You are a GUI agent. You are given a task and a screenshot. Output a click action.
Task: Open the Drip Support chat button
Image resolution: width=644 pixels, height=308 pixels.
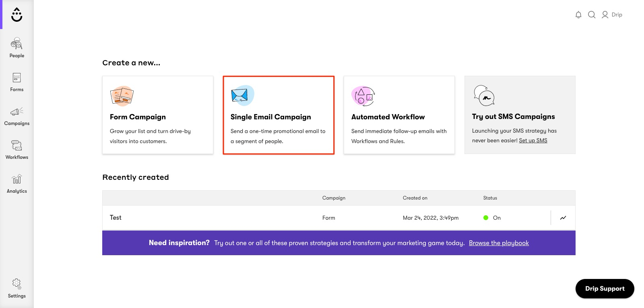[605, 289]
